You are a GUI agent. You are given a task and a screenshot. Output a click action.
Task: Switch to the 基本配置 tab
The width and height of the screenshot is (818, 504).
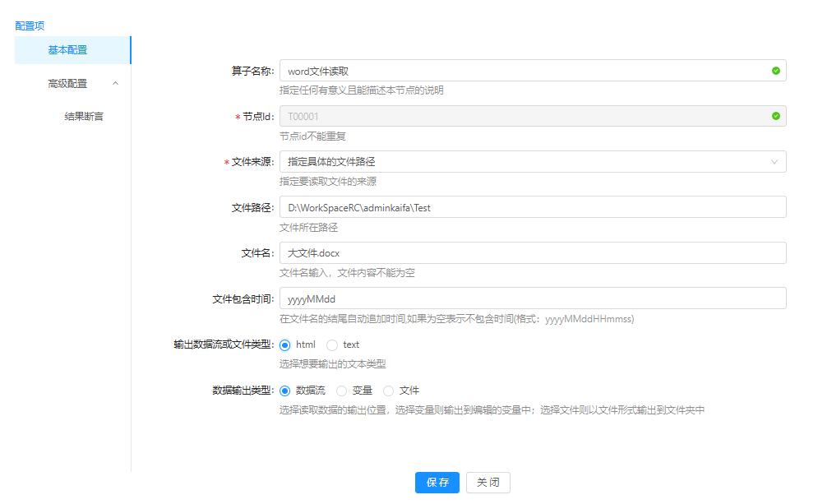(67, 49)
